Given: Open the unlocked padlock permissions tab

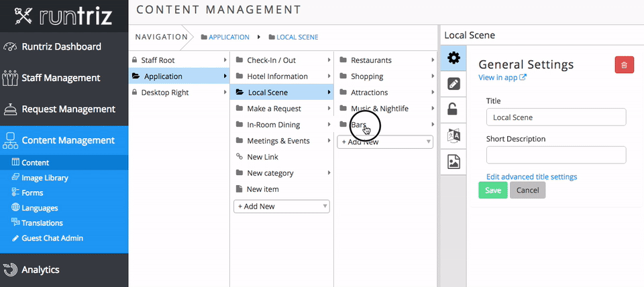Looking at the screenshot, I should click(453, 109).
